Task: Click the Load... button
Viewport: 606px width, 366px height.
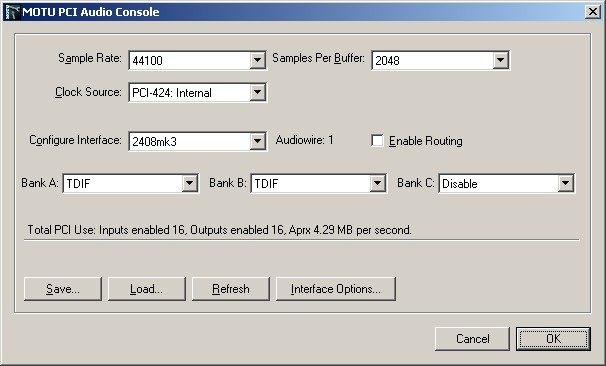Action: click(x=146, y=289)
